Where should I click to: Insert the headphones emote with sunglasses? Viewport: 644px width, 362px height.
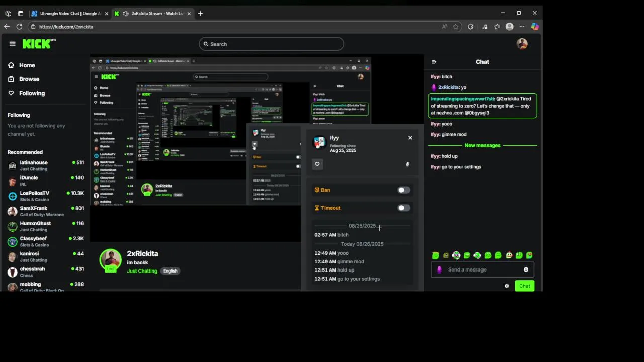[456, 255]
